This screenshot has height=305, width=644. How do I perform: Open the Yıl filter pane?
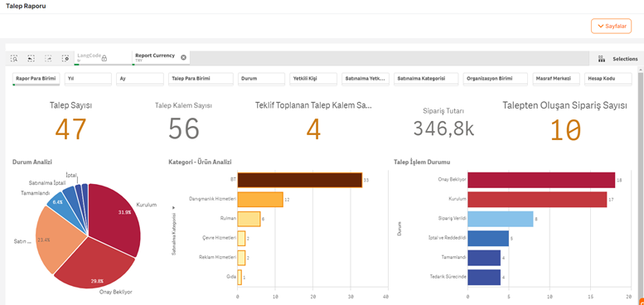point(89,79)
